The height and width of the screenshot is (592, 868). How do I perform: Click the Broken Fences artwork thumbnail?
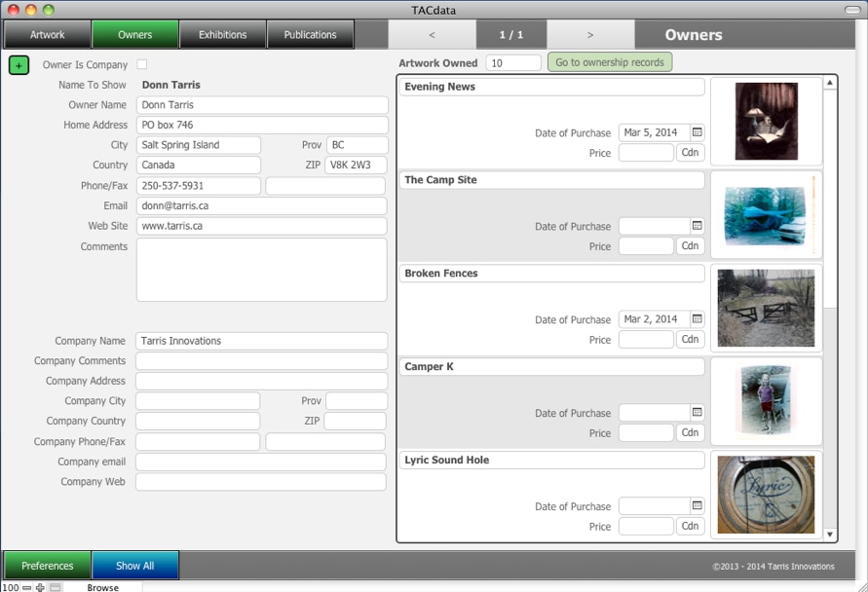(x=766, y=309)
